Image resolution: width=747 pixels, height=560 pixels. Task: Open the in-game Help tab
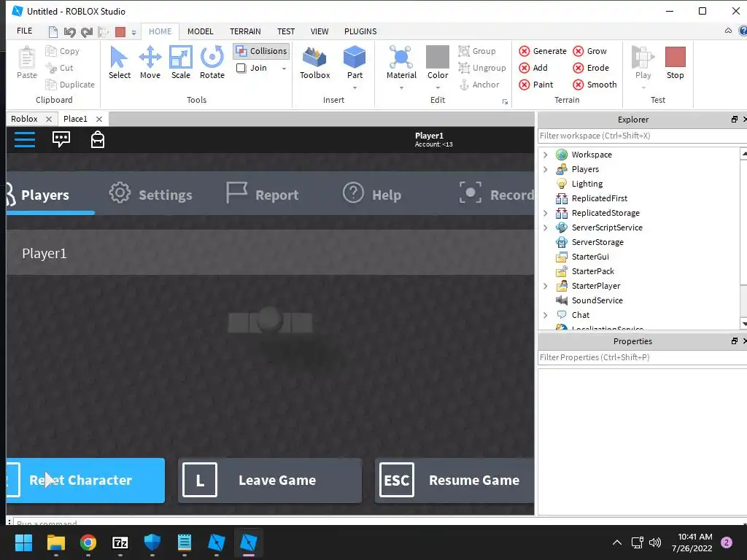click(371, 194)
